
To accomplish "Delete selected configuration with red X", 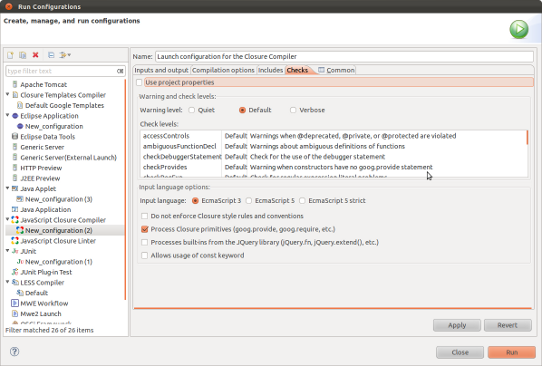I will (35, 55).
